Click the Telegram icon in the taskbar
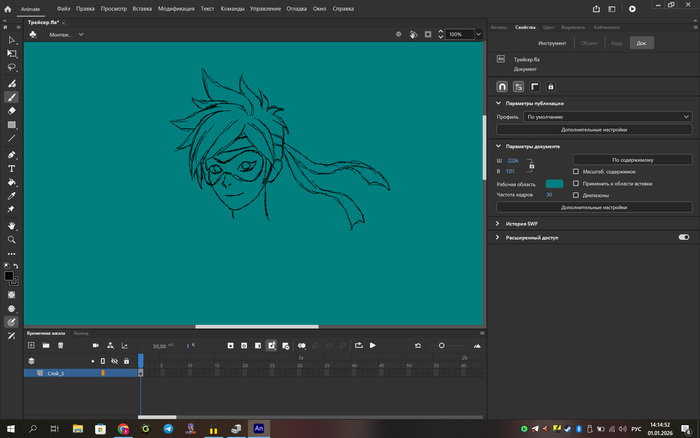The image size is (700, 438). [168, 428]
